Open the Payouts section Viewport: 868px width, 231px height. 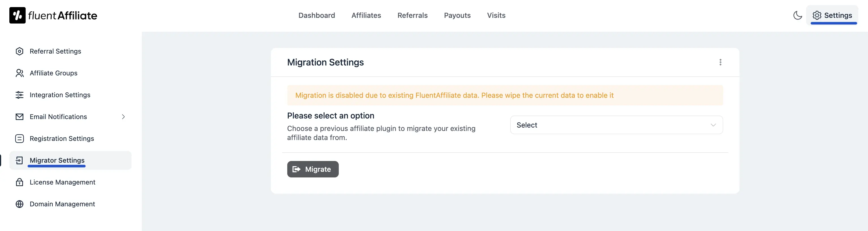click(457, 15)
